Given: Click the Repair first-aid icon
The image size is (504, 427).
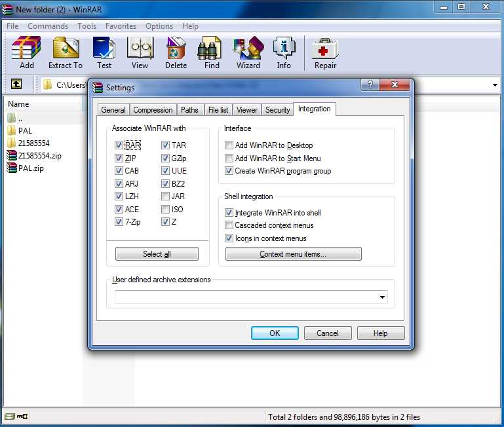Looking at the screenshot, I should coord(325,49).
